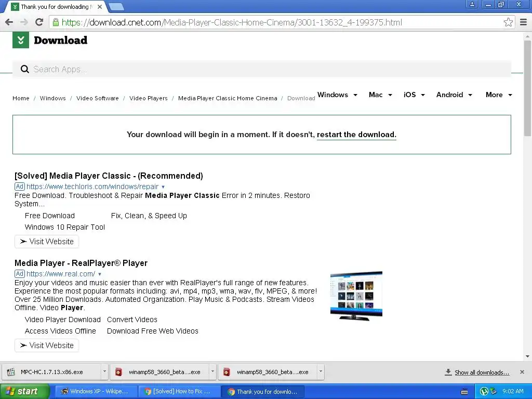532x399 pixels.
Task: Expand options for first winamp download
Action: 212,371
